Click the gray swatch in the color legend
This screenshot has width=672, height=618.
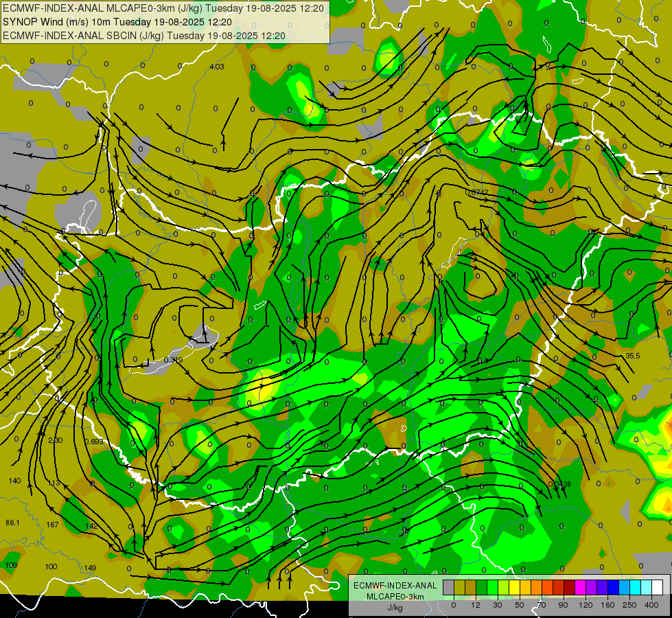(449, 587)
